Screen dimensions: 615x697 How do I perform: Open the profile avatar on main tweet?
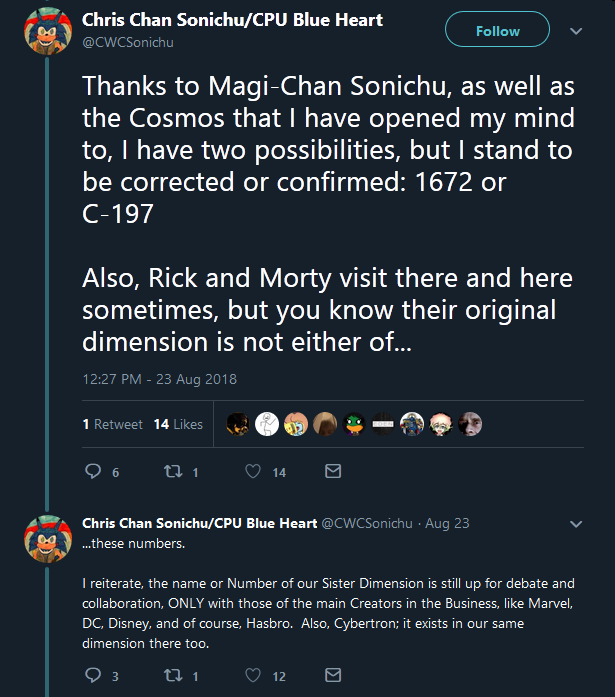(48, 31)
